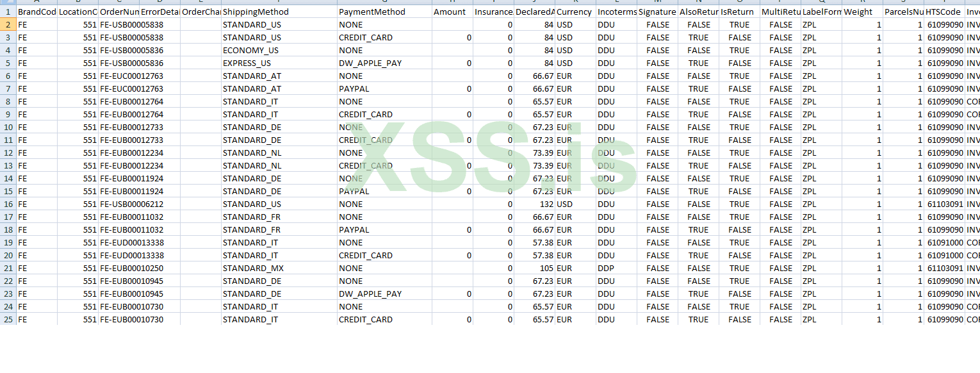Select the HTSCode header cell
The image size is (980, 373).
[x=943, y=12]
